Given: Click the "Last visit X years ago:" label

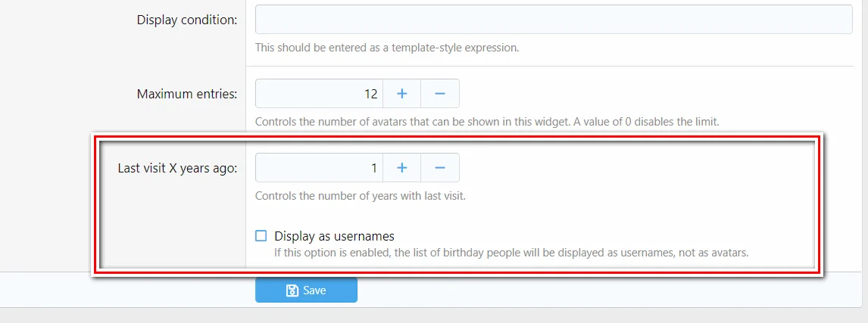Looking at the screenshot, I should pos(177,168).
